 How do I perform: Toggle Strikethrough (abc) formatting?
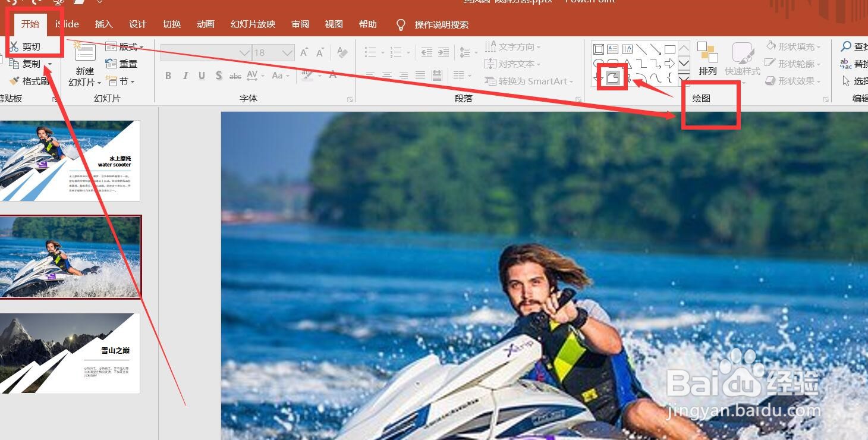[x=235, y=76]
